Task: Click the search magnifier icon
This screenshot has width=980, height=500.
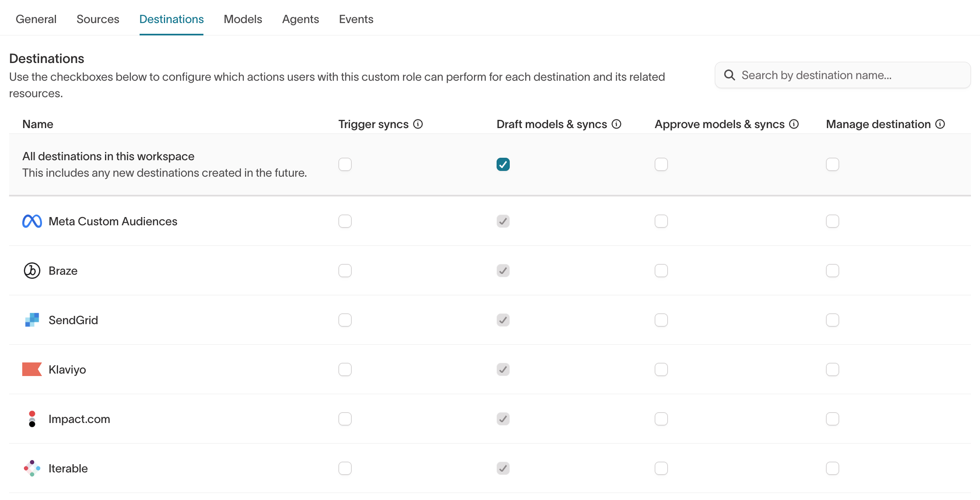Action: (x=729, y=75)
